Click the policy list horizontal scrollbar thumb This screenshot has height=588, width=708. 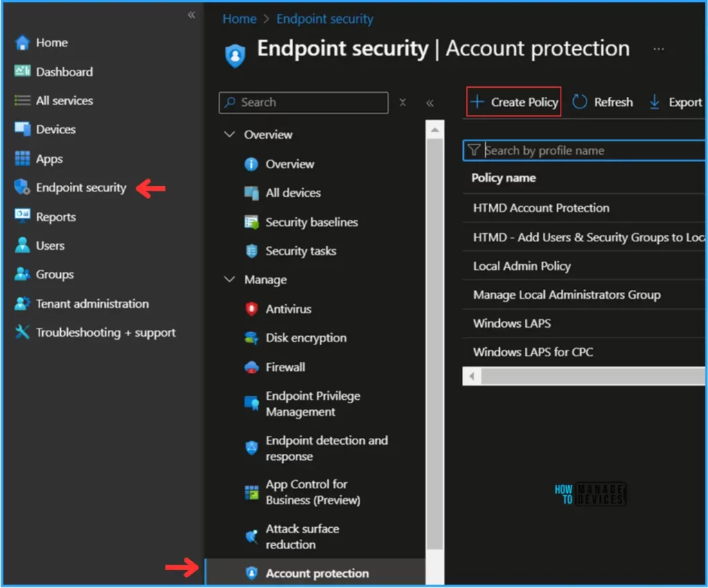coord(593,376)
